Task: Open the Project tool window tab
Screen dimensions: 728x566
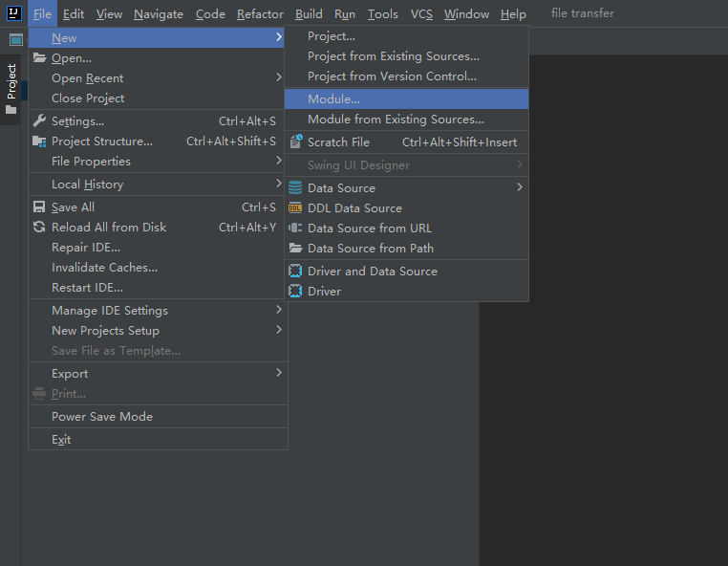Action: 11,82
